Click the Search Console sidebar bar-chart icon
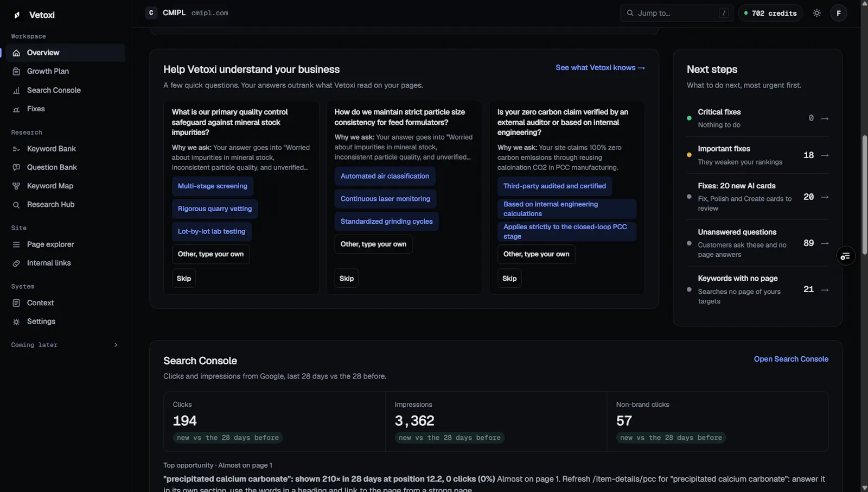The height and width of the screenshot is (492, 868). pyautogui.click(x=16, y=90)
